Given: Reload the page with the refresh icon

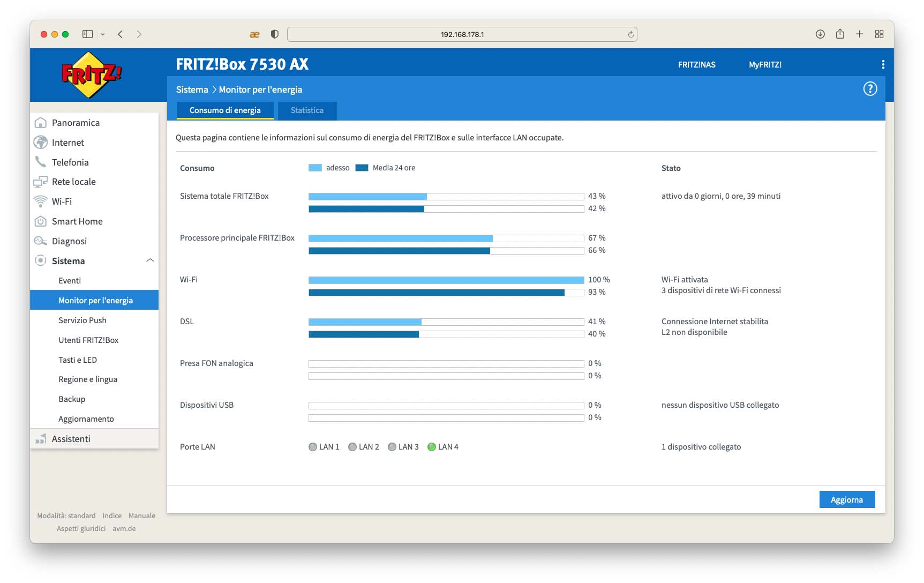Looking at the screenshot, I should (630, 34).
